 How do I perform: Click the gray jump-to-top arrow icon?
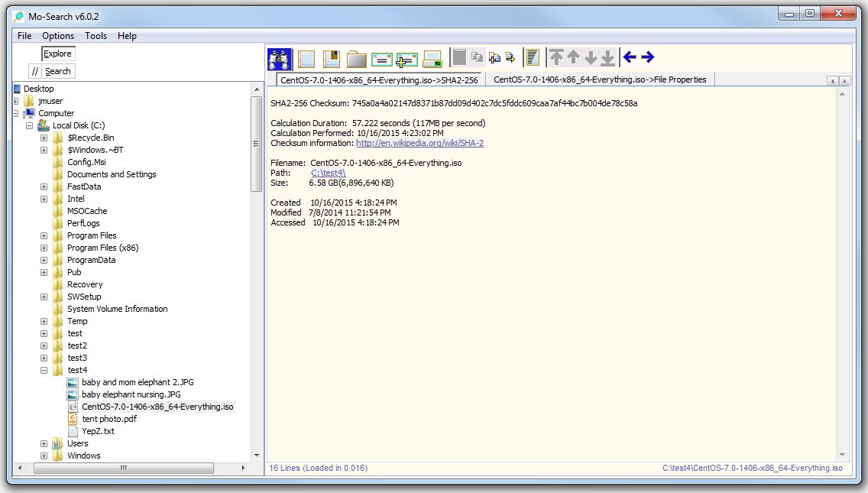[556, 57]
